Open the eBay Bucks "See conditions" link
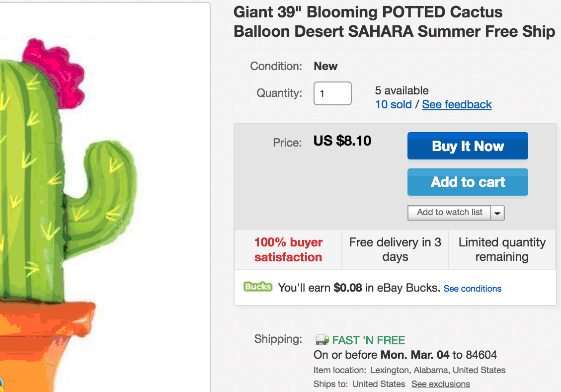 click(x=472, y=289)
